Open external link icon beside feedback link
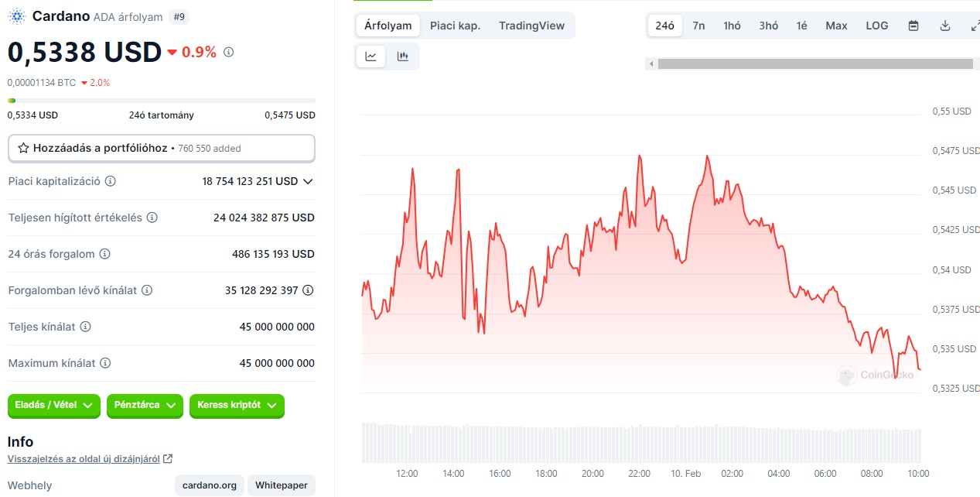This screenshot has height=497, width=980. point(168,459)
